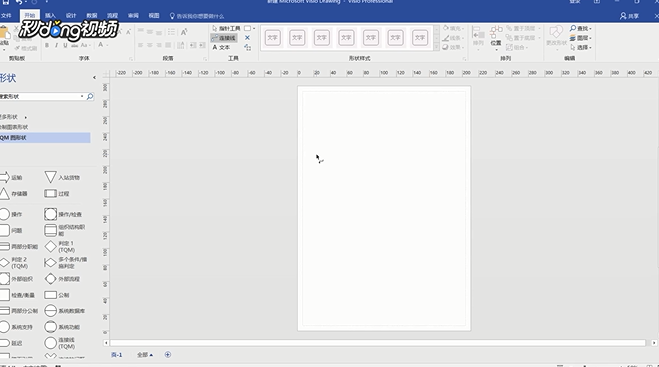The width and height of the screenshot is (659, 367).
Task: Switch to the 设计 (Design) tab
Action: point(71,16)
